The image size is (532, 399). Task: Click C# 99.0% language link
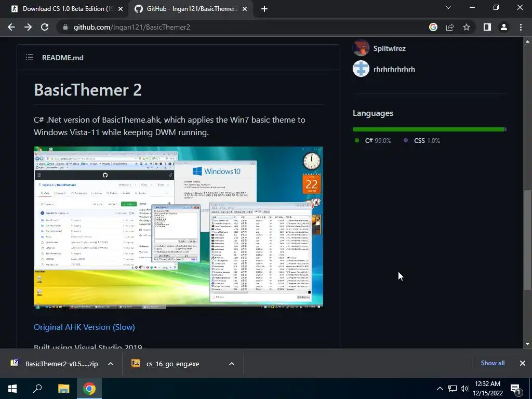373,140
